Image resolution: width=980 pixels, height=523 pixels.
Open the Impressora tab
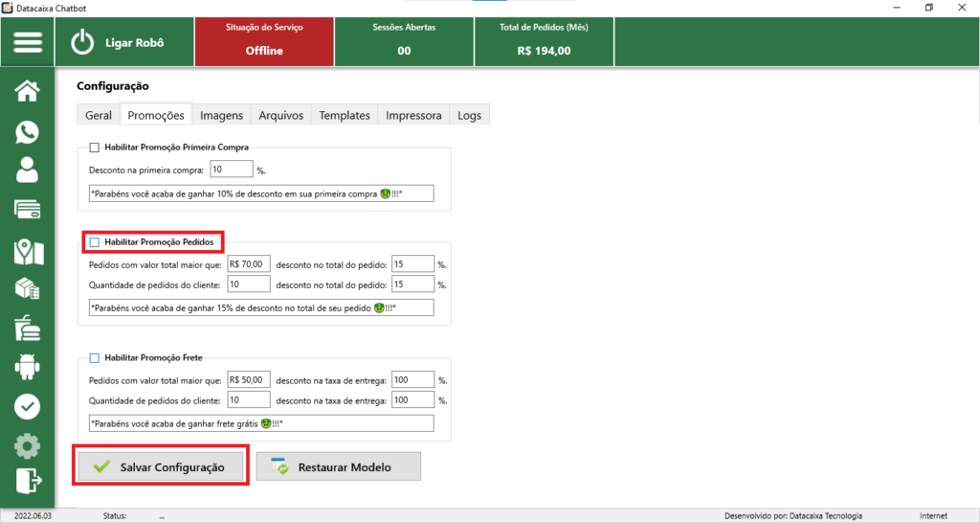tap(413, 115)
